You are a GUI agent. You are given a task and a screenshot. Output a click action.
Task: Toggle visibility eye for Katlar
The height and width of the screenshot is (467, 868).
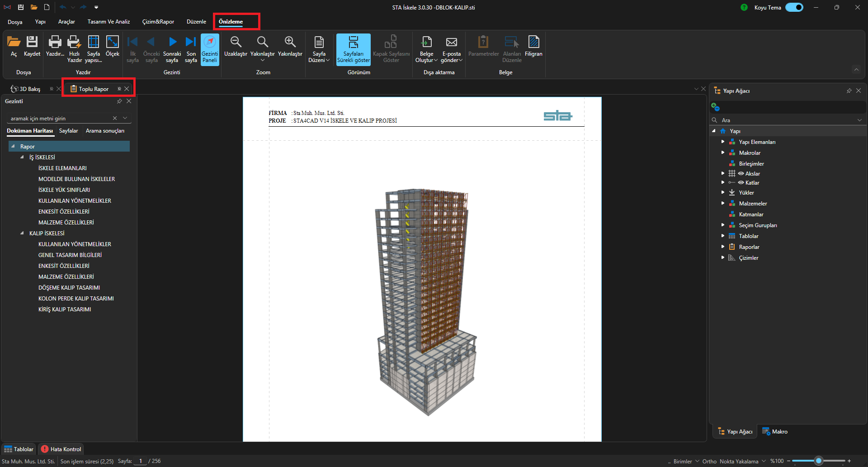tap(741, 182)
